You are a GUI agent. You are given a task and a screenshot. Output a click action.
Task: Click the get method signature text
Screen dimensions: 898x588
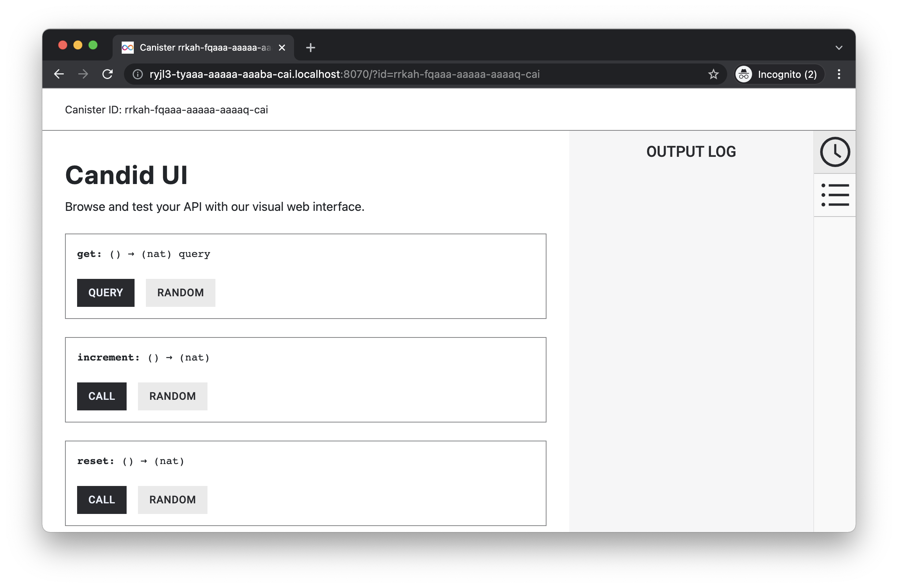click(x=144, y=254)
